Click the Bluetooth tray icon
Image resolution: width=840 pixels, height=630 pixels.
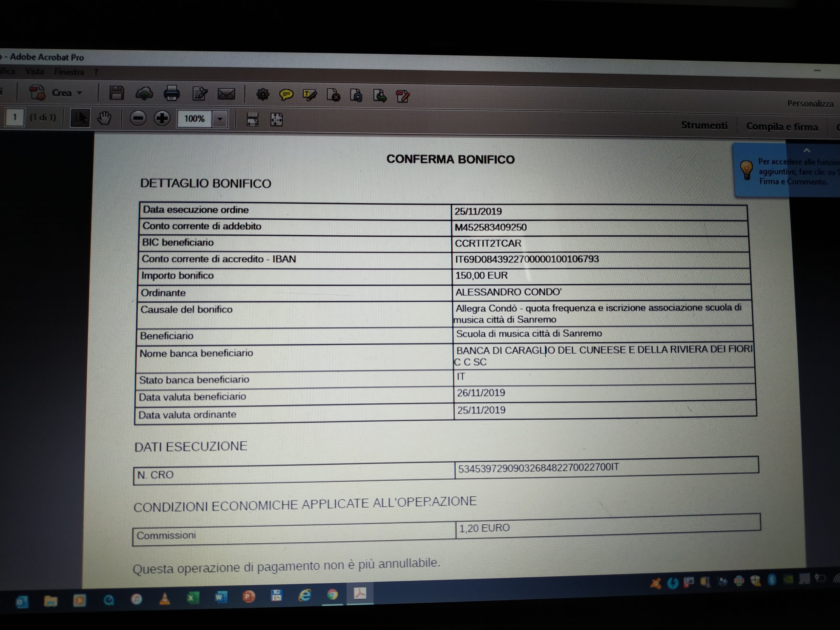tap(772, 579)
